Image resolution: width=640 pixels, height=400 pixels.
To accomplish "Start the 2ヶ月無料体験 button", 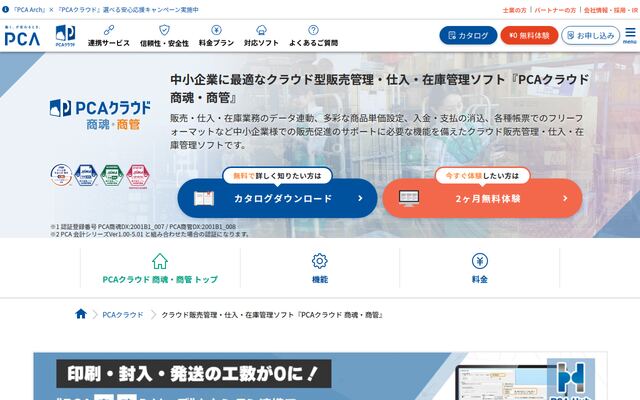I will 482,198.
